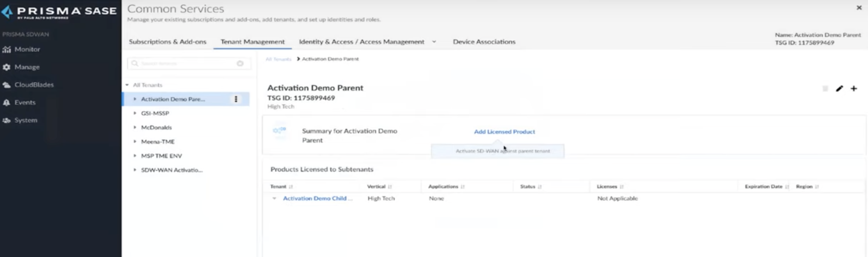Screen dimensions: 868x257
Task: Click the plus add tenant icon
Action: click(x=854, y=89)
